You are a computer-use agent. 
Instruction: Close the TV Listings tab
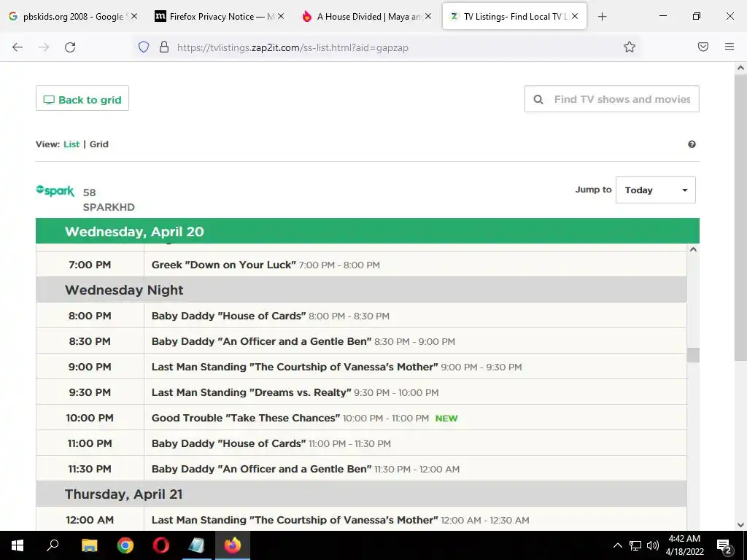[x=575, y=16]
